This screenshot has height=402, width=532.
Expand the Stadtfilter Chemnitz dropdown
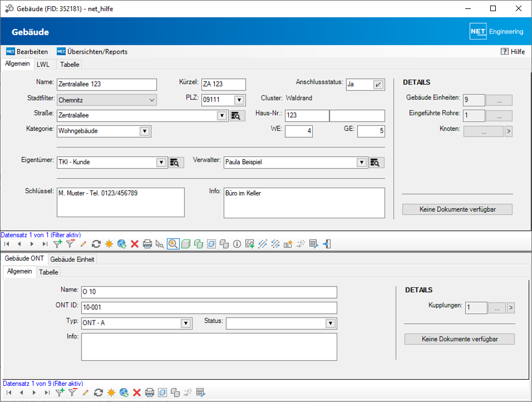coord(152,100)
